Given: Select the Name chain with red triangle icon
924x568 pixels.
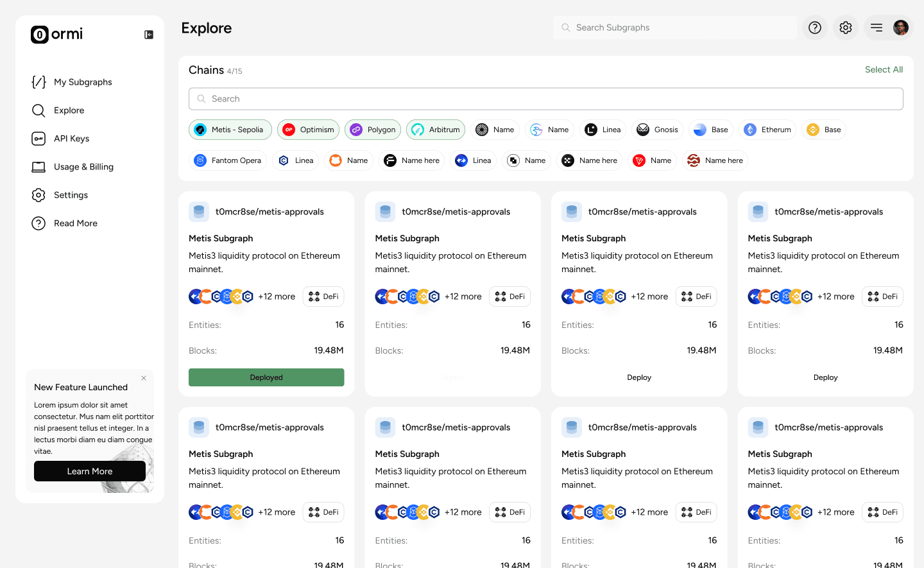Looking at the screenshot, I should (652, 160).
